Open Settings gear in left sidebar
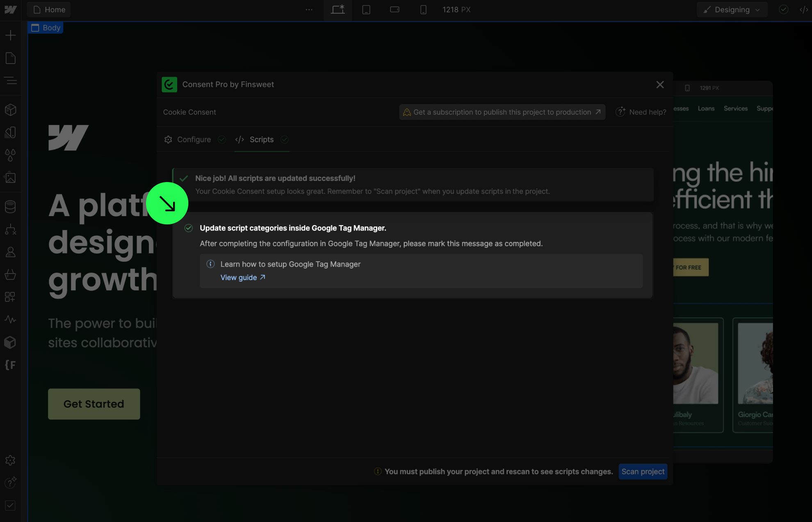Image resolution: width=812 pixels, height=522 pixels. point(11,460)
